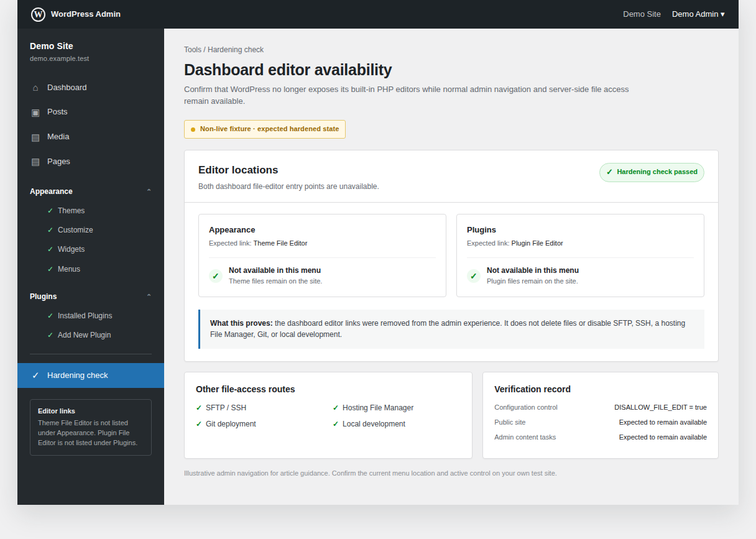Click the Verification record heading

[x=532, y=389]
